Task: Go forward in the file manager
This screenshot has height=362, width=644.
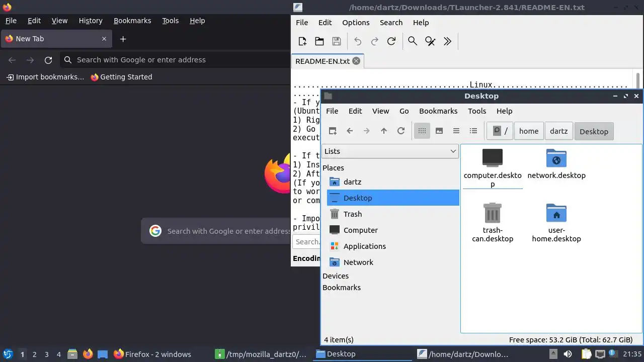Action: click(x=367, y=131)
